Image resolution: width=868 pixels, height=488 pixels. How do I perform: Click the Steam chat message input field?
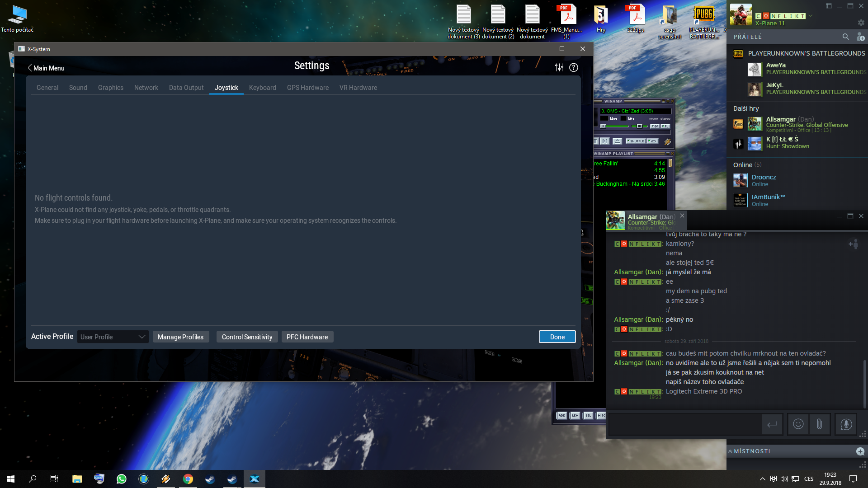coord(685,424)
